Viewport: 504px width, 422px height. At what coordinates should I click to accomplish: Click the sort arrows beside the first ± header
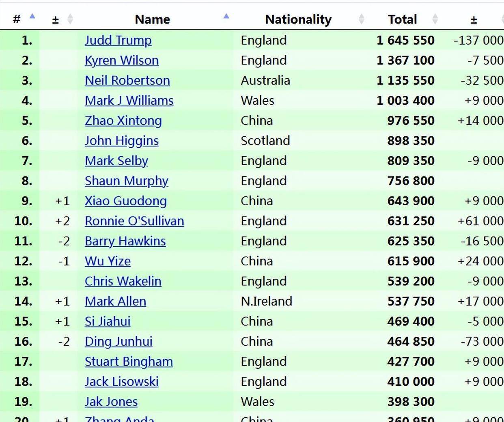pyautogui.click(x=70, y=19)
